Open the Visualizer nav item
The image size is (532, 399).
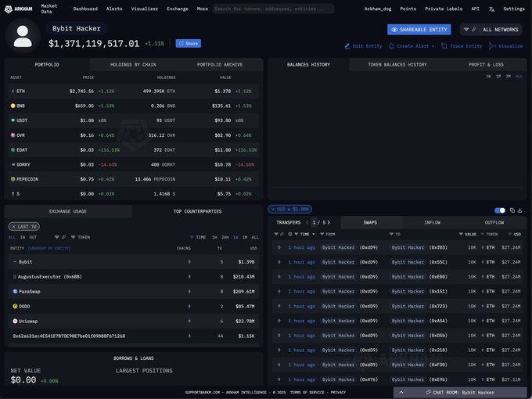coord(145,9)
